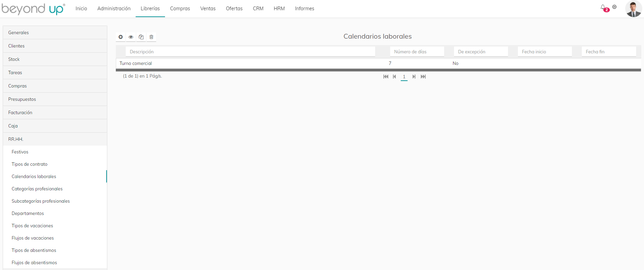Click the No value in the De excepción column
644x270 pixels.
455,63
